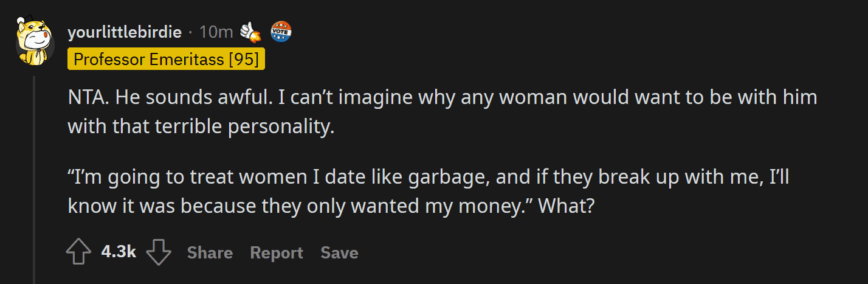Click the VOTE badge award icon
Screen dimensions: 868x284
click(281, 32)
